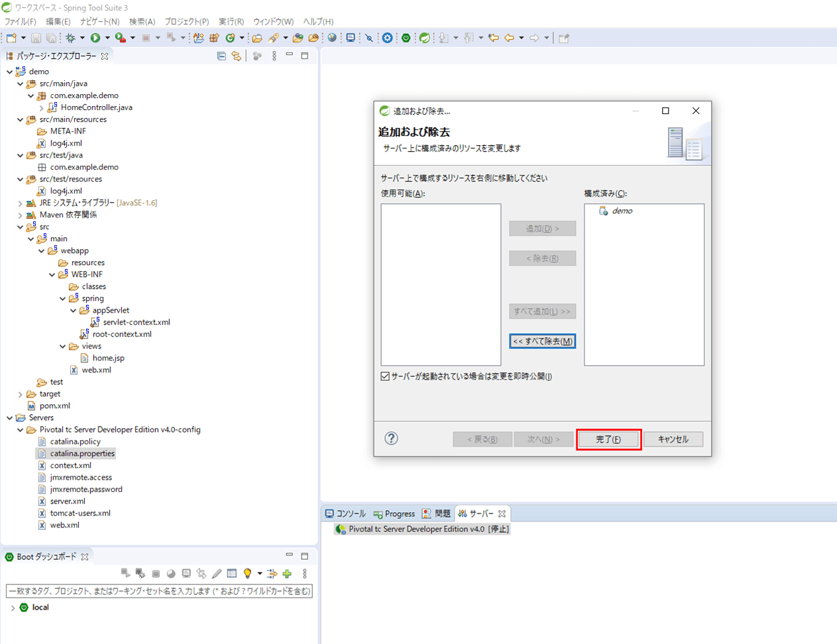
Task: Switch to the コンソール tab
Action: (346, 513)
